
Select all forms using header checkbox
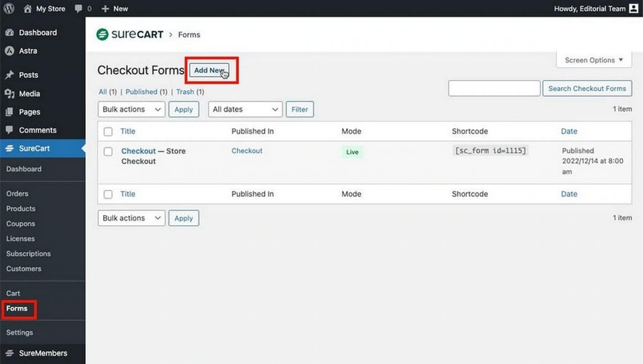pos(108,131)
